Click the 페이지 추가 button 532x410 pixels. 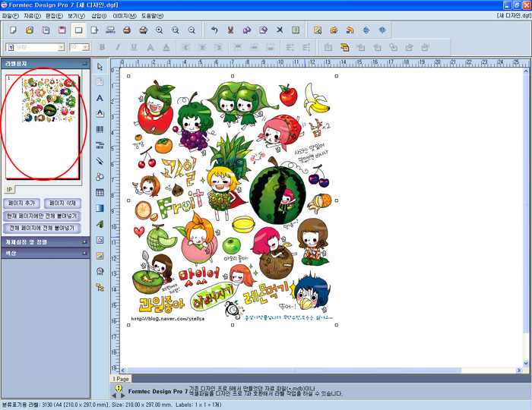point(22,203)
